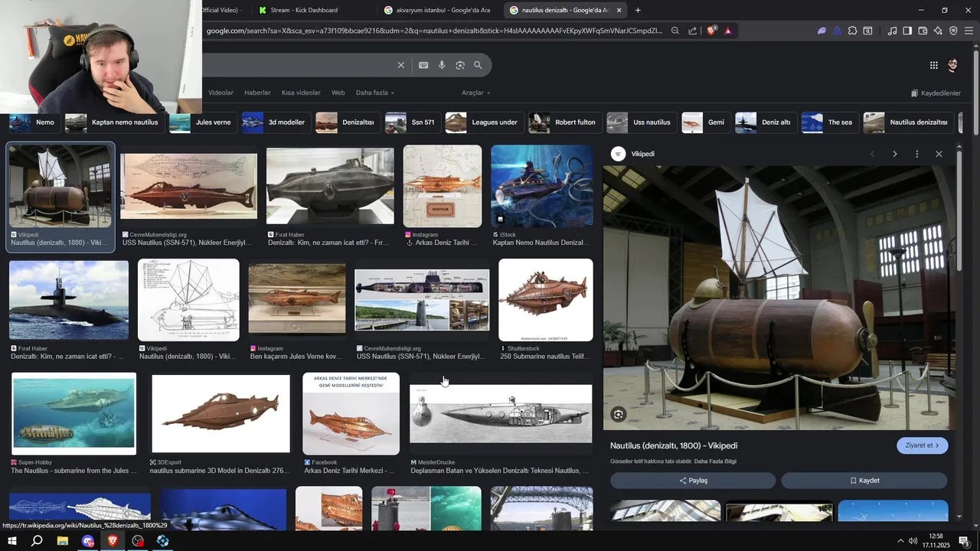Open the Windows Start menu
The width and height of the screenshot is (980, 551).
coord(12,541)
